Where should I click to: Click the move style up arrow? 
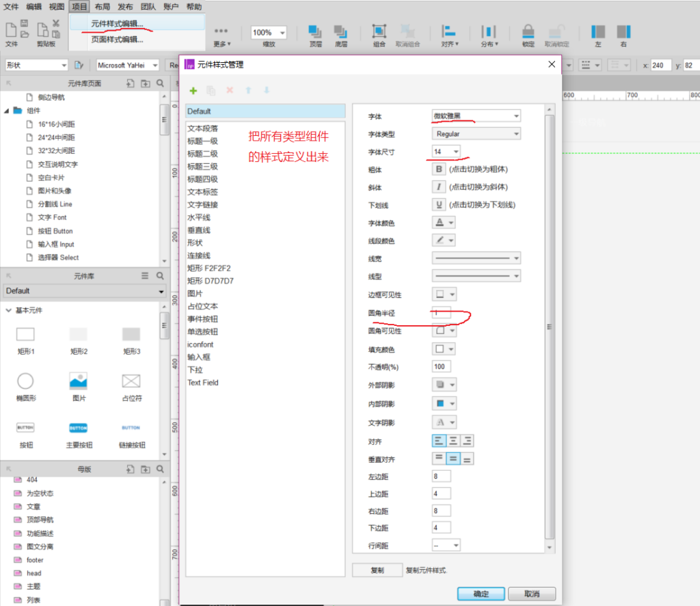pos(248,90)
